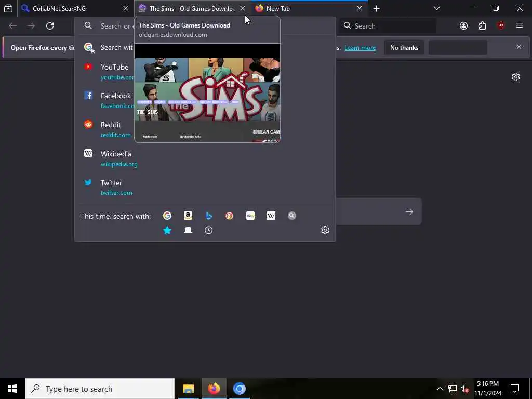Viewport: 532px width, 399px height.
Task: Select Search with Google suggestion row
Action: [205, 47]
